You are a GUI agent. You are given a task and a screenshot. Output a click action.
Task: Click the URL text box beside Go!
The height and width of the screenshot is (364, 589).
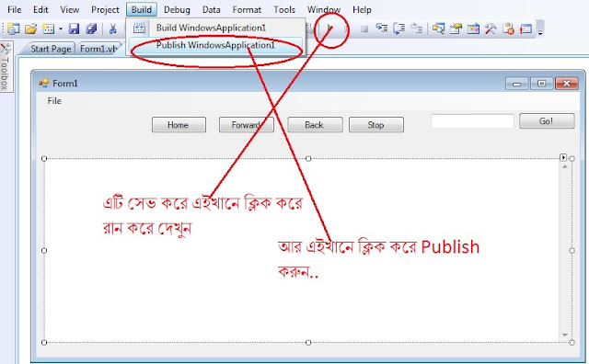click(472, 121)
